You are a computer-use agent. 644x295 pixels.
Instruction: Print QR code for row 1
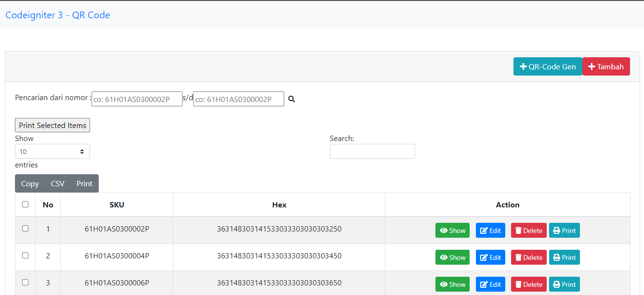(x=564, y=231)
